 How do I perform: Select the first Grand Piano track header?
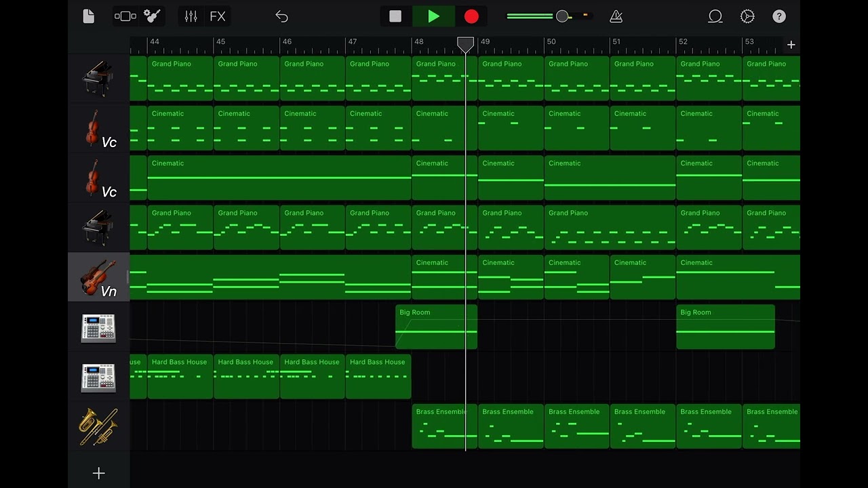click(x=98, y=79)
